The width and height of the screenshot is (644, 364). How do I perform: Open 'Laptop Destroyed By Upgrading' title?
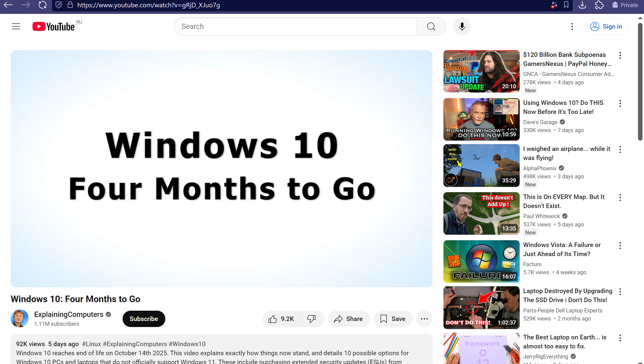click(567, 295)
